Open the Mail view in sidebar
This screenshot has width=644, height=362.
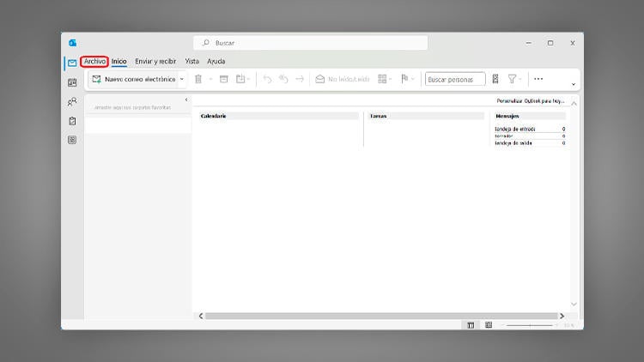[x=72, y=63]
